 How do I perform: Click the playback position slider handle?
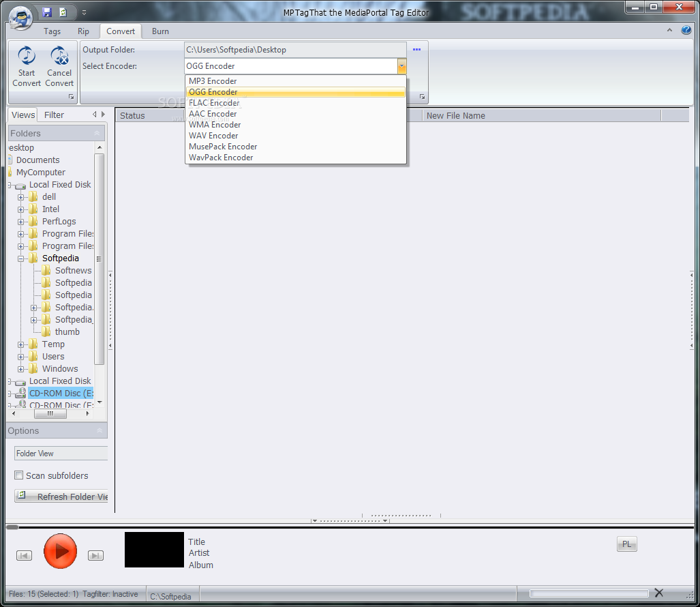(x=12, y=527)
